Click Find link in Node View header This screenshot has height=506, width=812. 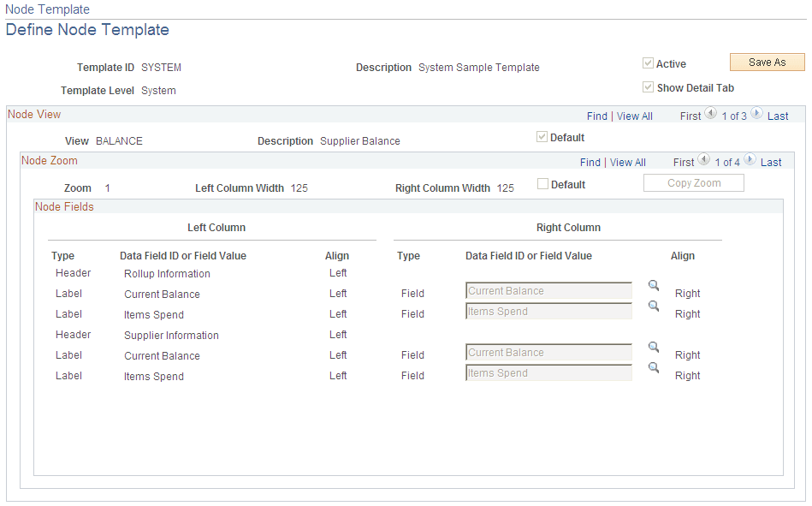597,116
